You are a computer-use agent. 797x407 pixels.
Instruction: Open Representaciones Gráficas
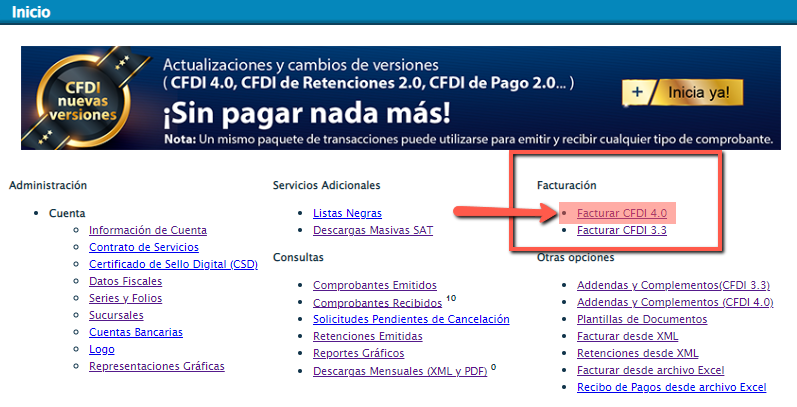click(x=157, y=366)
